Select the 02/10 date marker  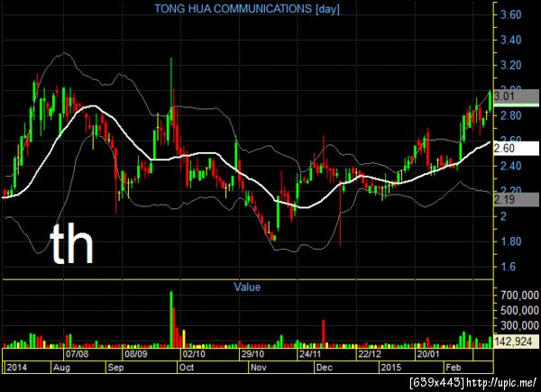coord(194,354)
